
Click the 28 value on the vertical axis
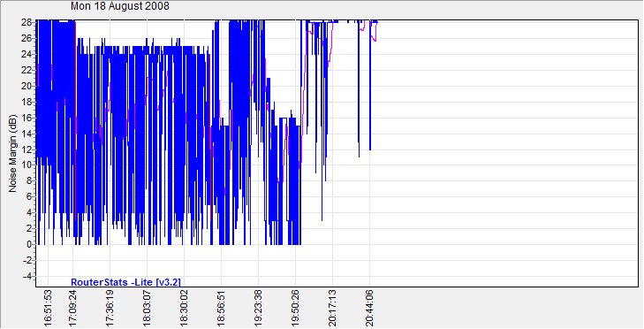click(27, 22)
